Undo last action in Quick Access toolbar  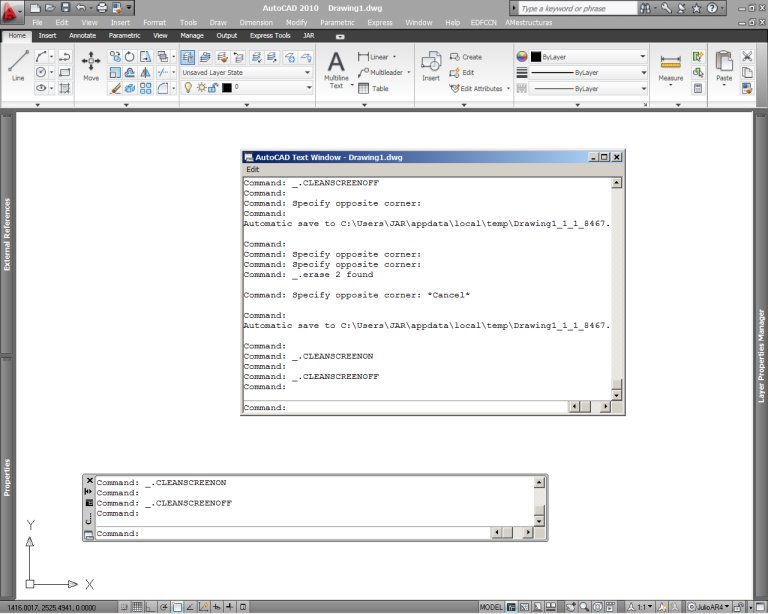[x=81, y=7]
